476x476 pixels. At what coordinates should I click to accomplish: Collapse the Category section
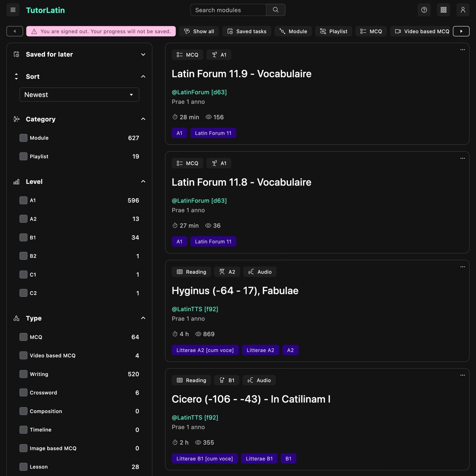pos(143,119)
